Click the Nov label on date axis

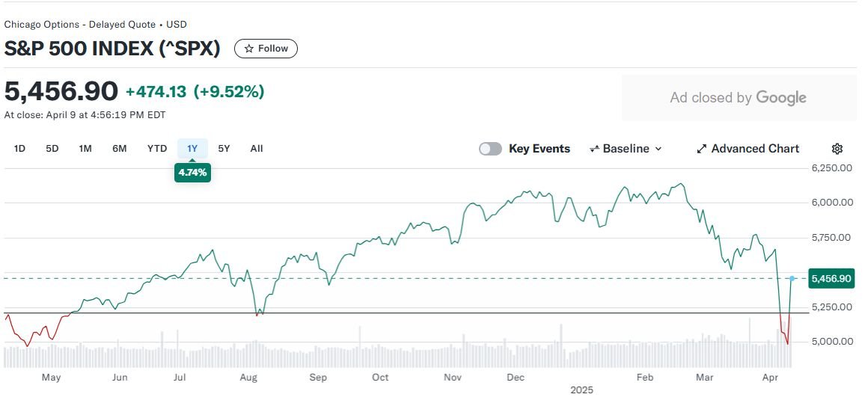(x=453, y=378)
